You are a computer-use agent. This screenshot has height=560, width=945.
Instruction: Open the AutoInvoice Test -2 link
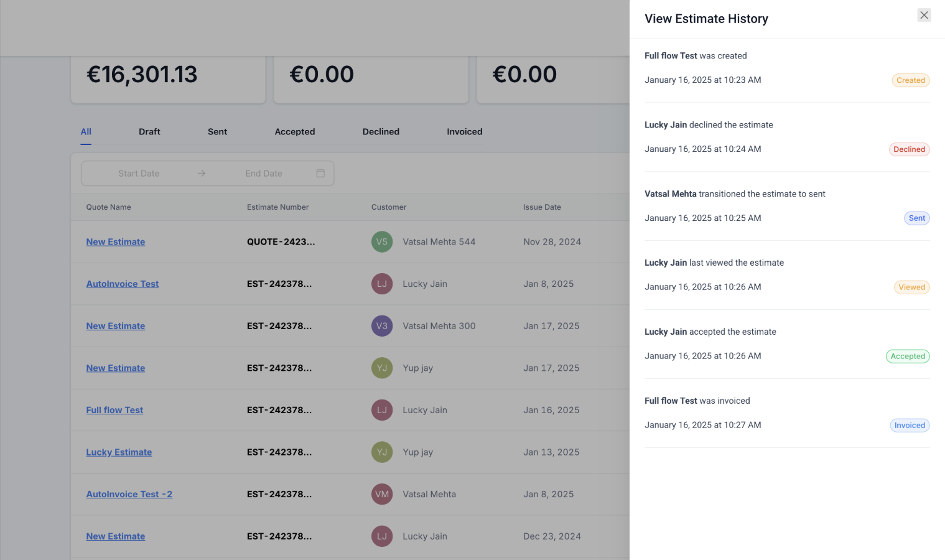click(129, 494)
